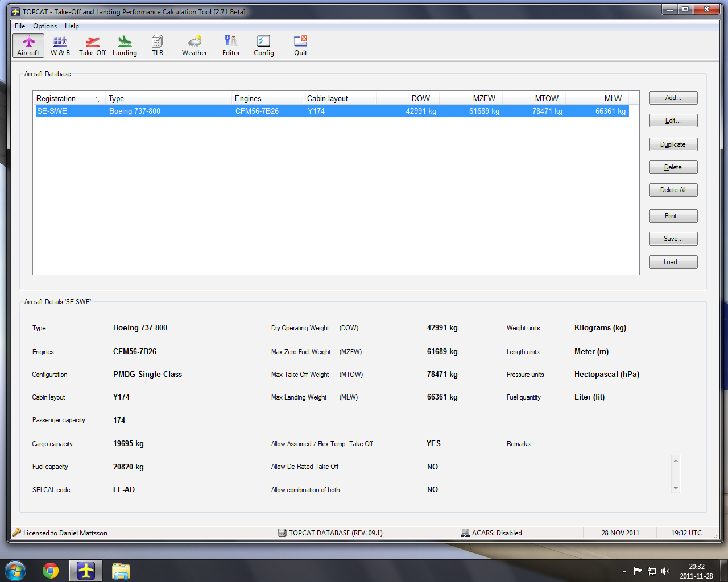Click the network tray icon
Viewport: 728px width, 582px height.
tap(652, 571)
